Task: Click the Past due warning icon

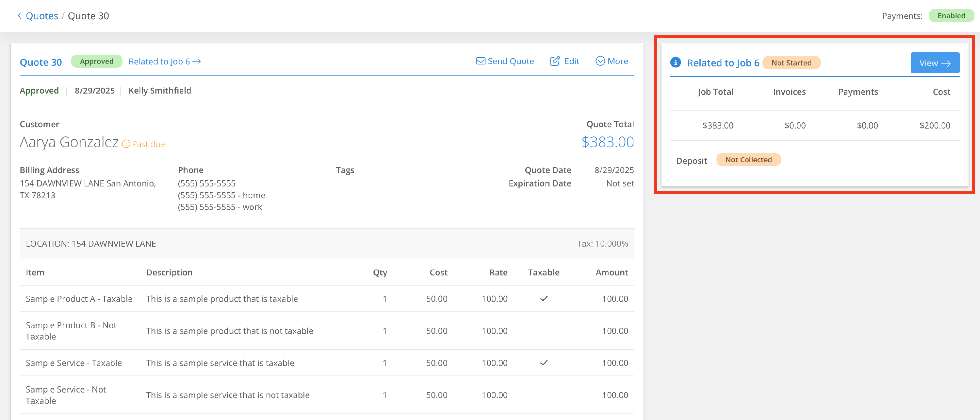Action: tap(126, 144)
